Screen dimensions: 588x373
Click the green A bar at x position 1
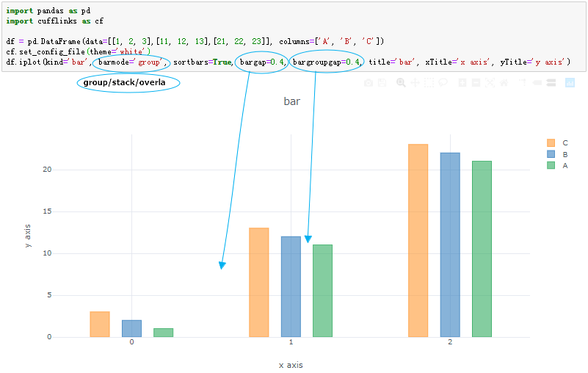click(x=322, y=291)
